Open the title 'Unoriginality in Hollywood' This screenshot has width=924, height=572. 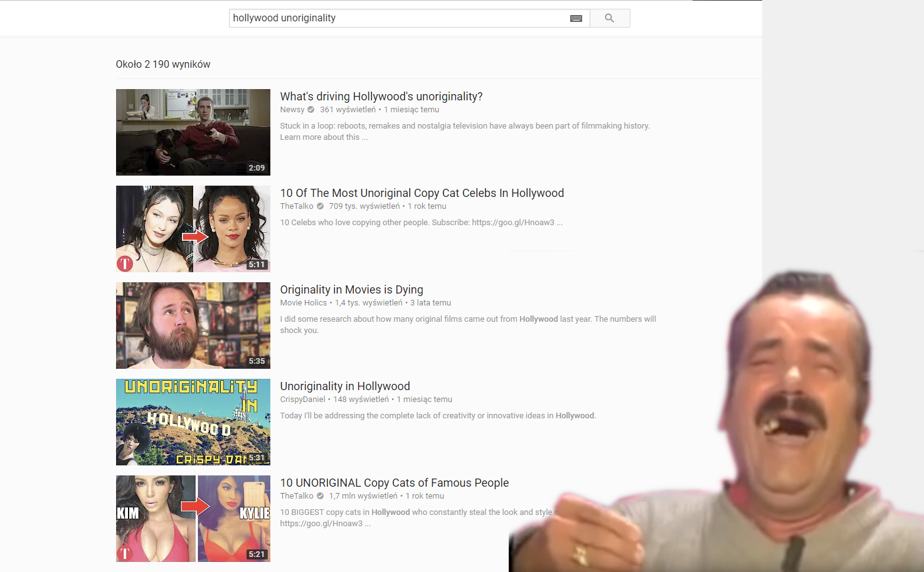tap(345, 386)
